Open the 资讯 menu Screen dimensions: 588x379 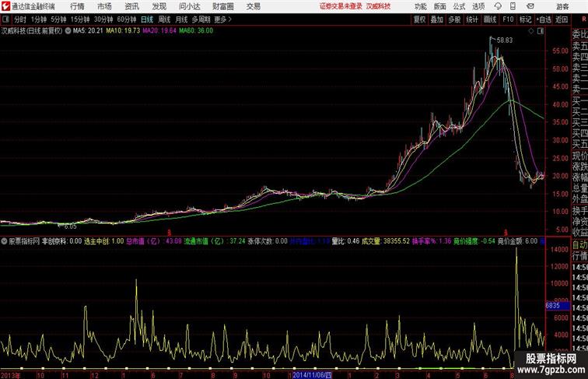tap(131, 6)
